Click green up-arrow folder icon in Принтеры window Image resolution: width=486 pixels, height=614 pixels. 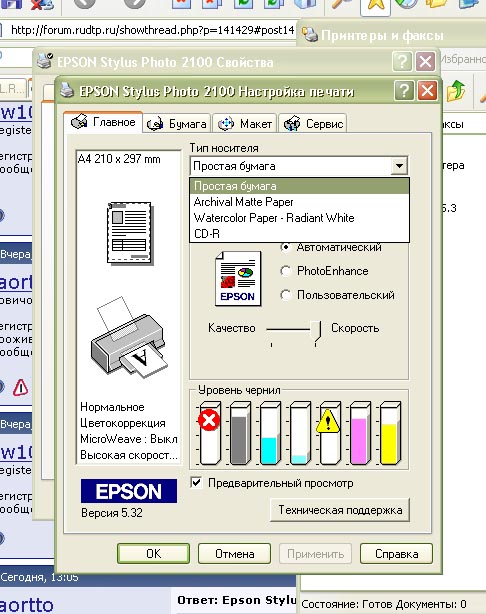click(456, 90)
